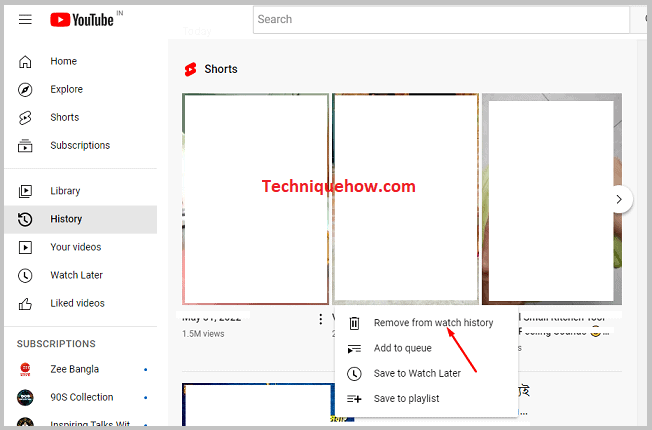Open Library from the sidebar
Viewport: 652px width, 430px height.
(81, 191)
